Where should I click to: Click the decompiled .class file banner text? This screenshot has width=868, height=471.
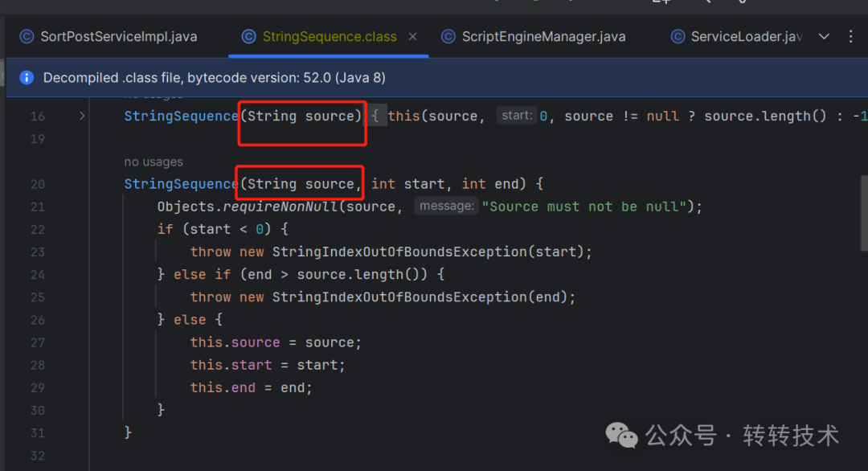(x=215, y=77)
